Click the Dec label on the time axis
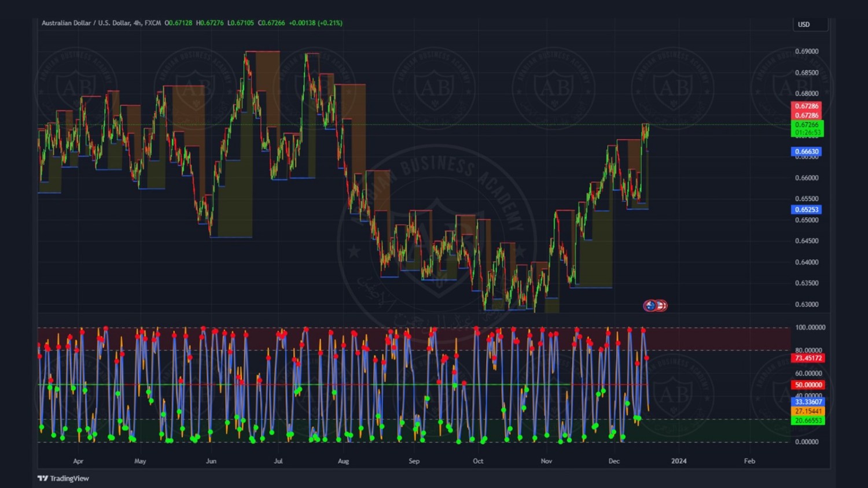Screen dimensions: 868x488 click(x=614, y=461)
